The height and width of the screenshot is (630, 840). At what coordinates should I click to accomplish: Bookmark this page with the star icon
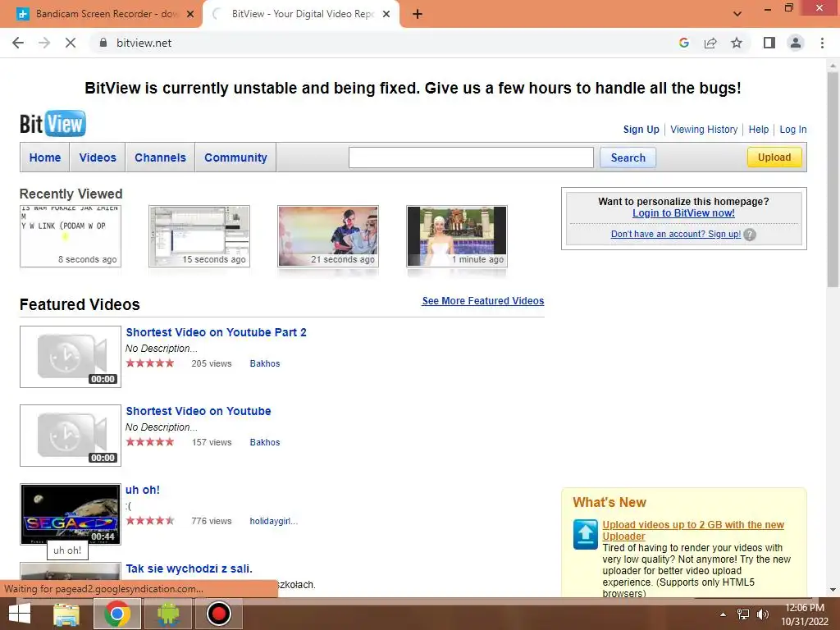737,43
